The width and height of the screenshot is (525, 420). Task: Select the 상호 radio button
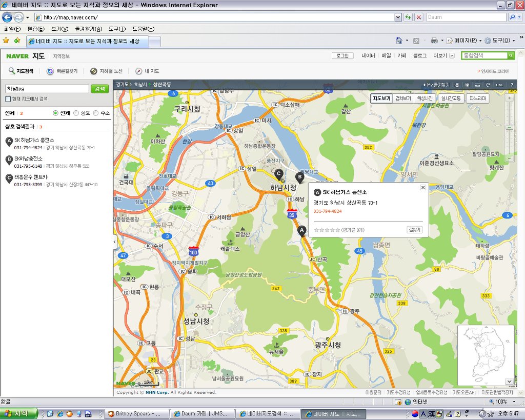(x=76, y=113)
